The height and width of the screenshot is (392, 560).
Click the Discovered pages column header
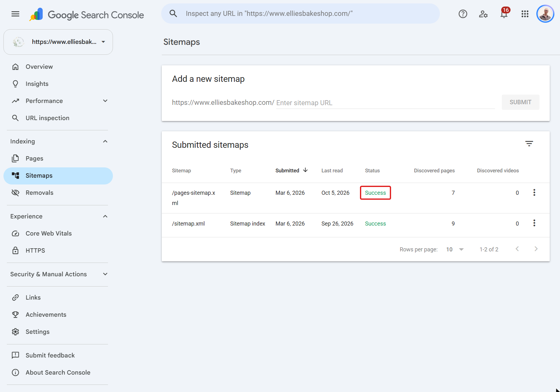coord(434,170)
